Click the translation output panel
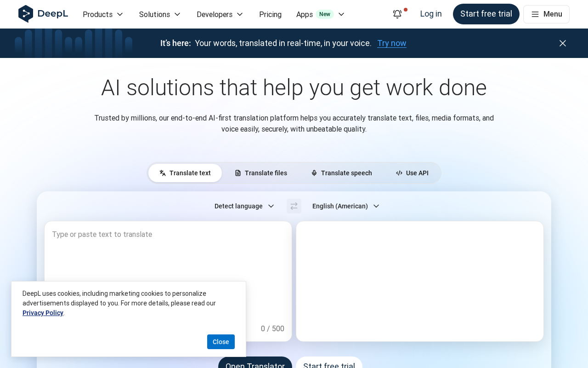 [420, 281]
